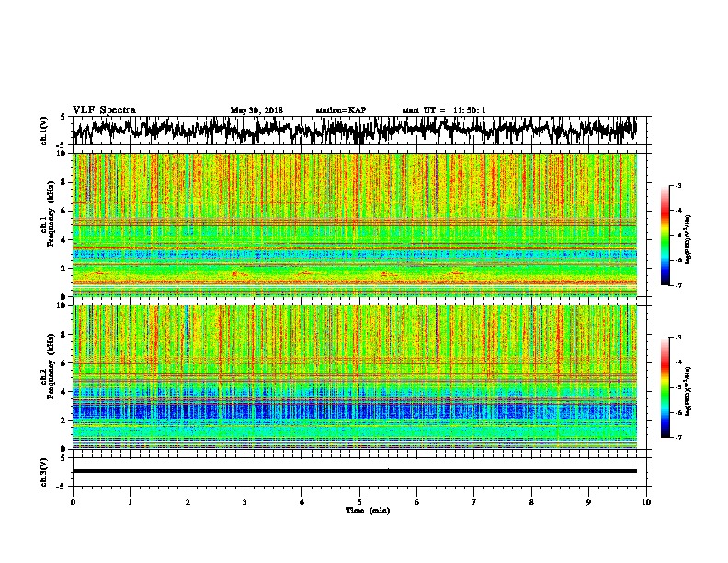Viewport: 728px width, 563px height.
Task: Click the 'ch.3(V)' axis label
Action: pyautogui.click(x=44, y=472)
